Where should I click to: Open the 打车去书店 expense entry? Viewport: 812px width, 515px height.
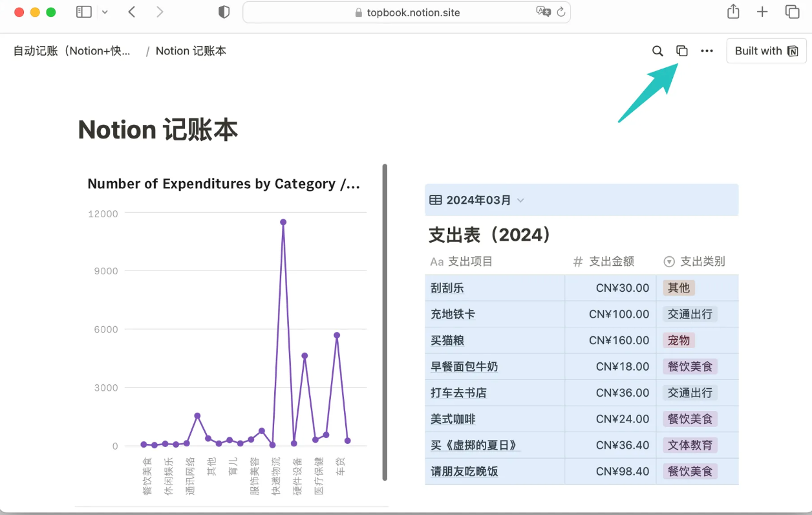coord(459,393)
